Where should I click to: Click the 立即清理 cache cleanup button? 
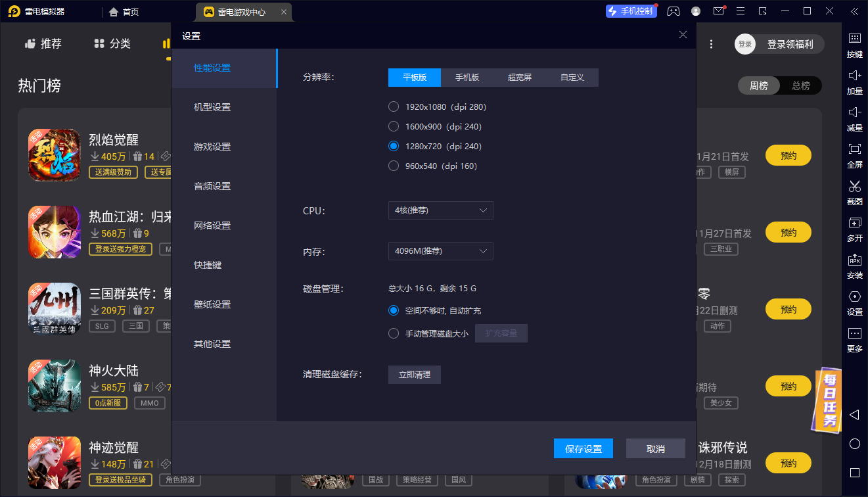414,374
